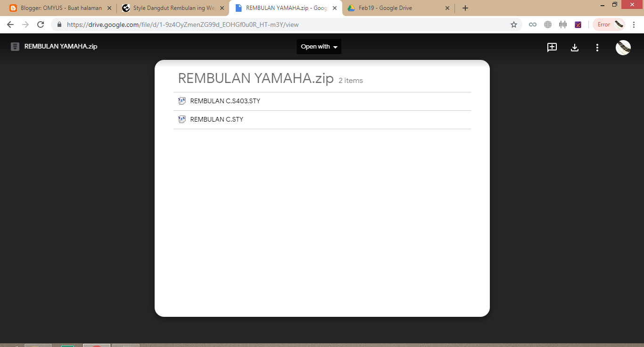Viewport: 644px width, 347px height.
Task: Open a new browser tab
Action: pos(465,8)
